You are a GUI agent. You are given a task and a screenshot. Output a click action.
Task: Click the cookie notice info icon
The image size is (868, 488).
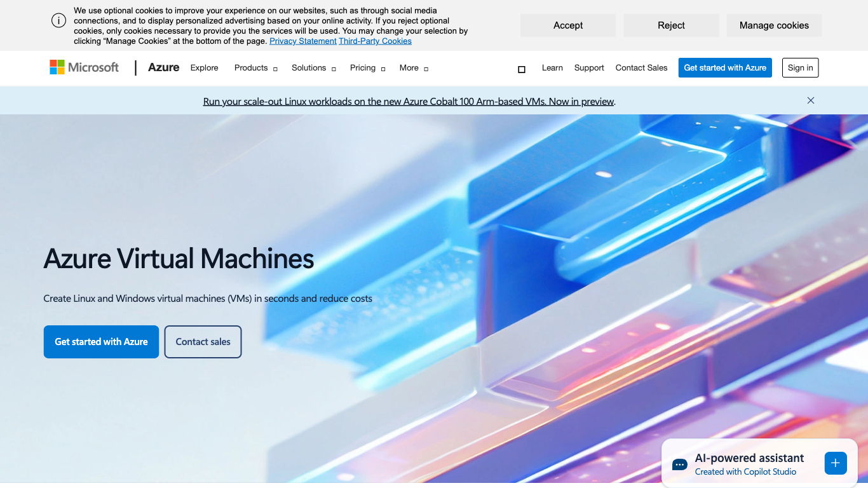click(x=58, y=20)
